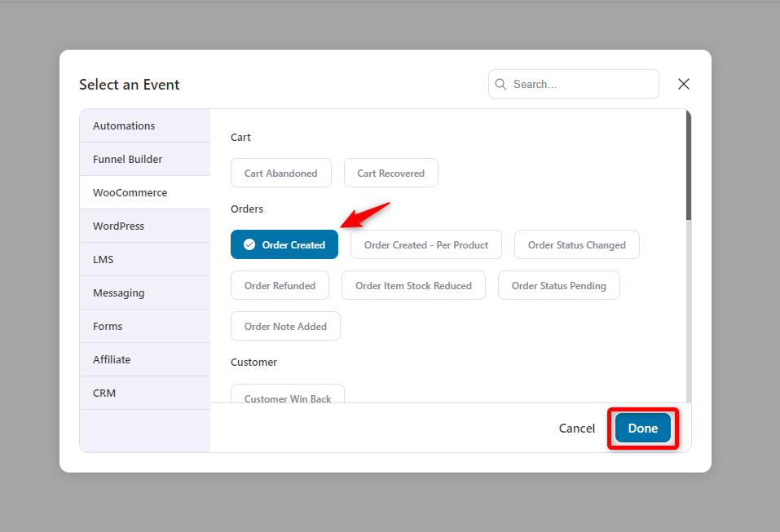Image resolution: width=780 pixels, height=532 pixels.
Task: Click the Cancel button
Action: point(576,428)
